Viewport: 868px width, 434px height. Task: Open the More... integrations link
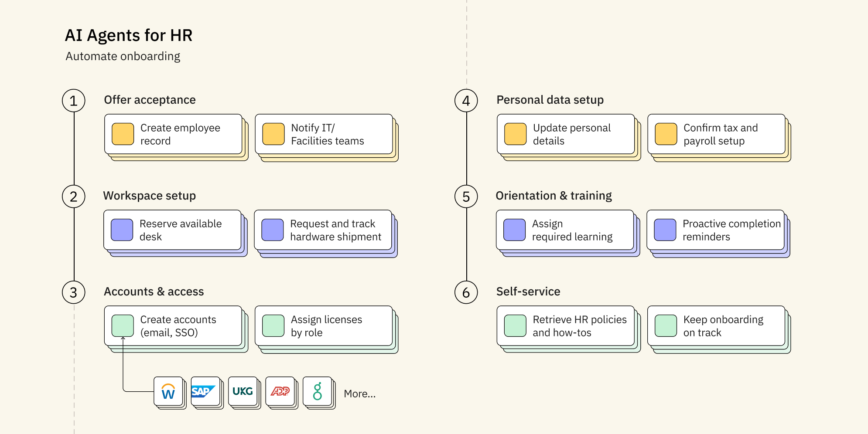click(x=359, y=394)
